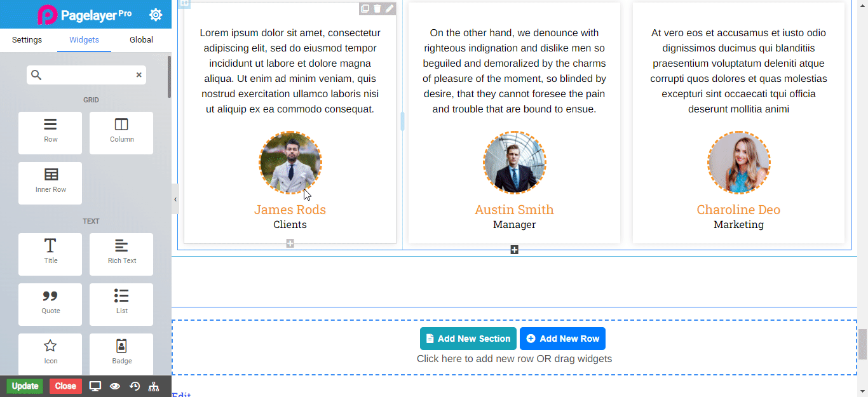Collapse the left widgets panel
Image resolution: width=868 pixels, height=397 pixels.
click(x=175, y=199)
